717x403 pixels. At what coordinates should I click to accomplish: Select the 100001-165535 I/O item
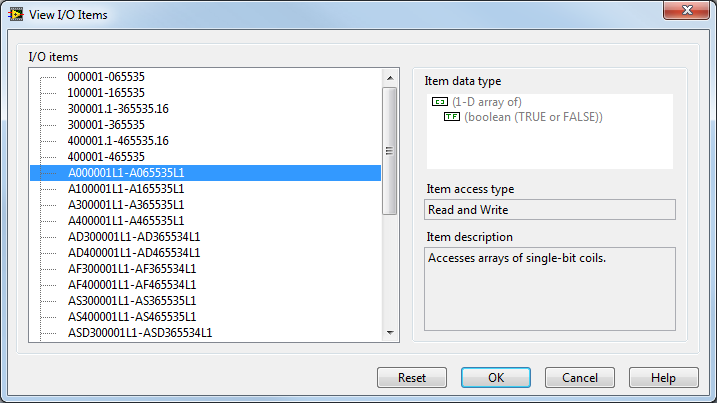pyautogui.click(x=106, y=93)
